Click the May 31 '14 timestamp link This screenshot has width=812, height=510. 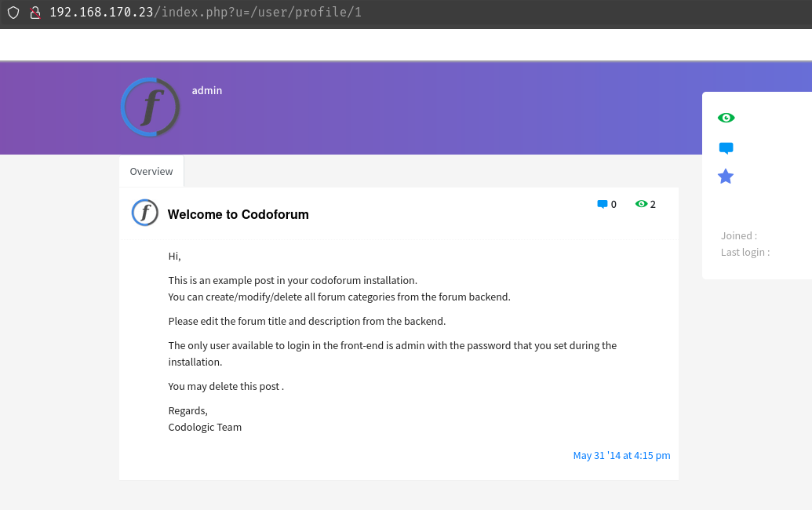[621, 455]
